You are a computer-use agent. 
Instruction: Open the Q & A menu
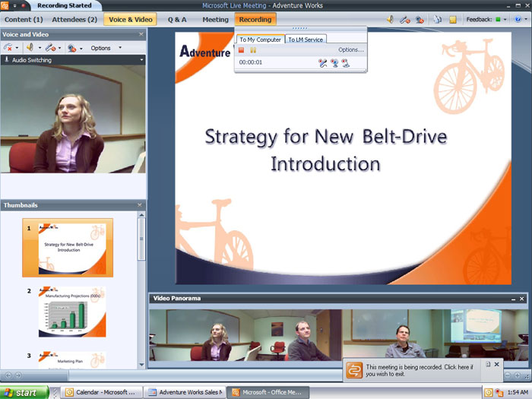(x=177, y=20)
